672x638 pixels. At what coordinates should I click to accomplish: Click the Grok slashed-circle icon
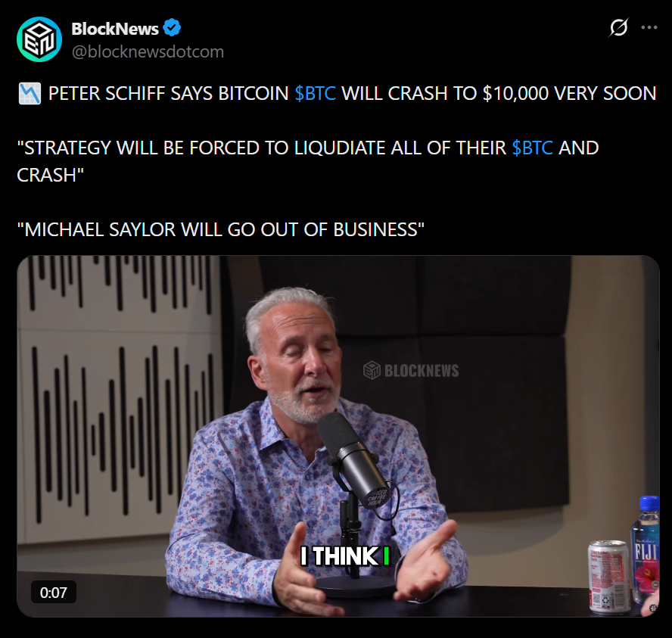[618, 27]
